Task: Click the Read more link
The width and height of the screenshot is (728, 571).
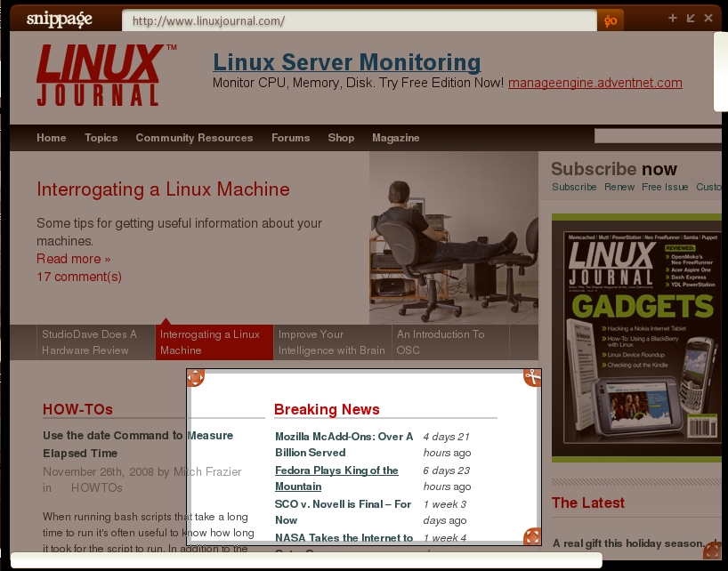Action: [x=73, y=259]
